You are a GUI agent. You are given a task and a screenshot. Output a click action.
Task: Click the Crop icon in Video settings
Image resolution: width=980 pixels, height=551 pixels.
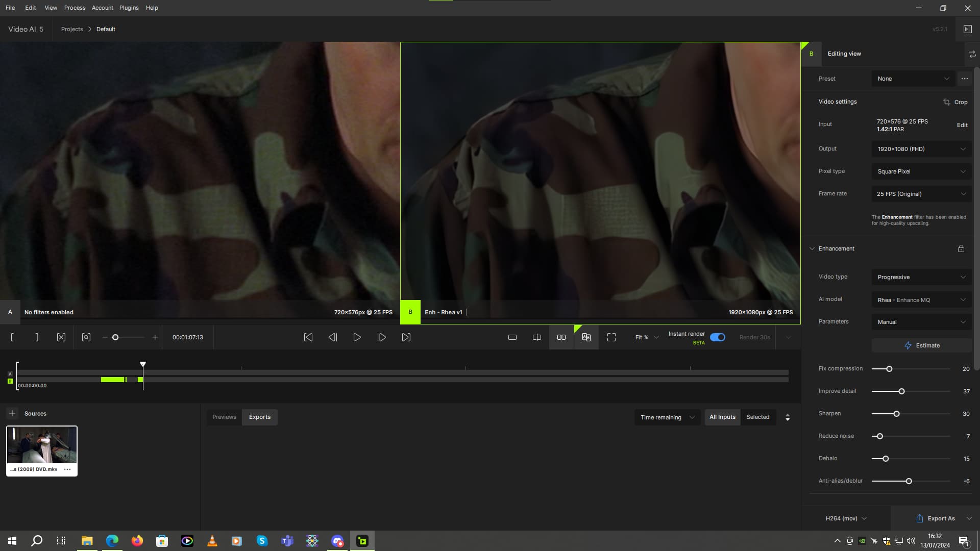coord(947,102)
